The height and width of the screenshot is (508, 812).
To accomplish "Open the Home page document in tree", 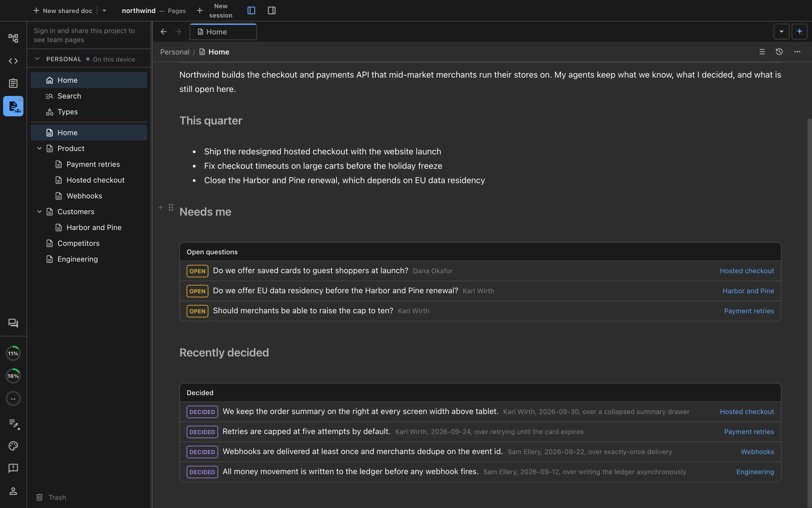I will (89, 132).
